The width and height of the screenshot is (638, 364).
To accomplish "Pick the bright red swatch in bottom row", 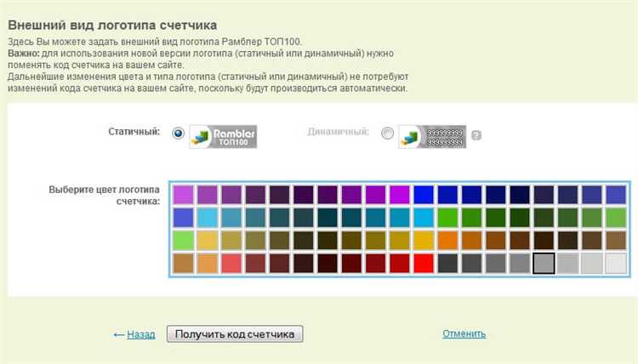I will click(424, 263).
